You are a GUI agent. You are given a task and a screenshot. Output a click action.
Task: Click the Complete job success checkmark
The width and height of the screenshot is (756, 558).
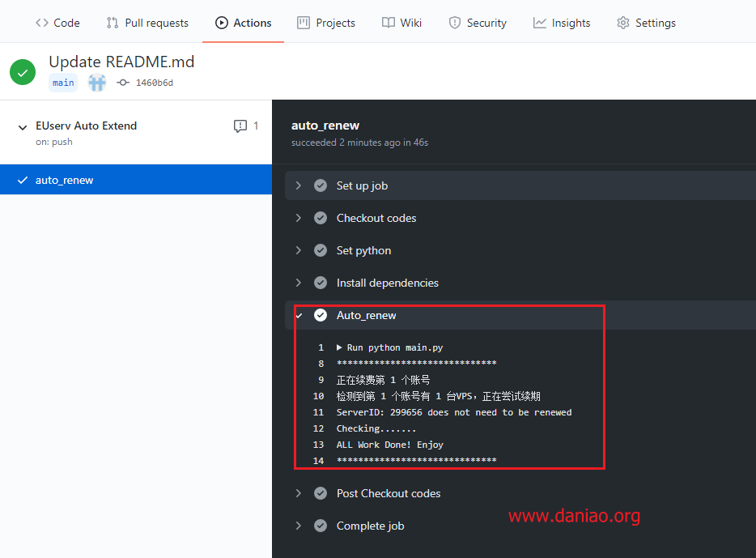pos(321,526)
